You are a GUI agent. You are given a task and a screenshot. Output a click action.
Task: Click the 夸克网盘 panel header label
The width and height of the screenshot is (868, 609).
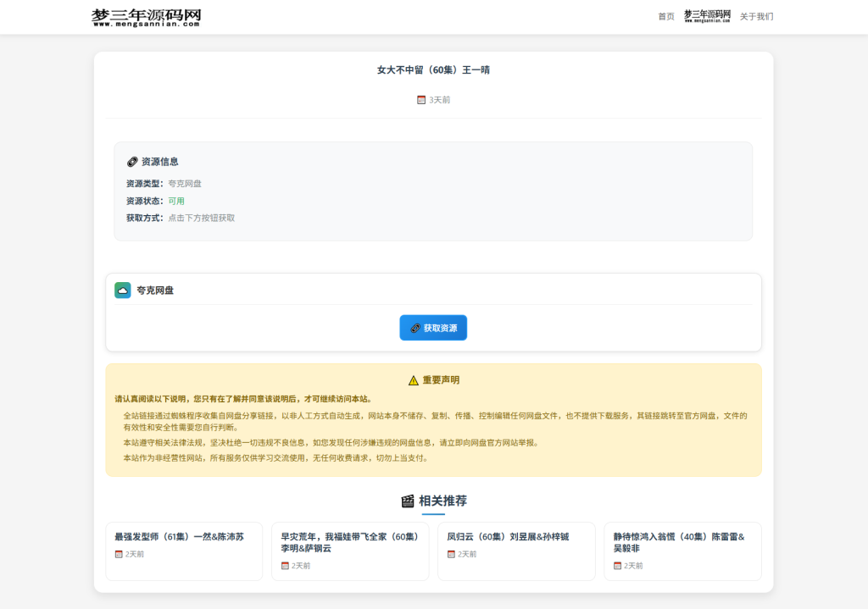pos(155,291)
